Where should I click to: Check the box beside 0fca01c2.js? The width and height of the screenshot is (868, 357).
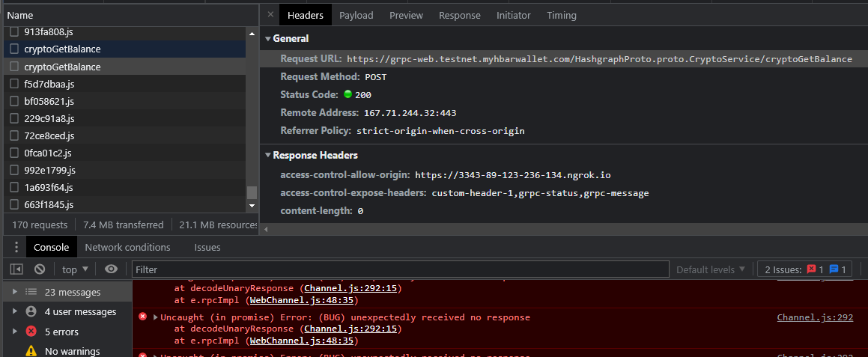13,153
